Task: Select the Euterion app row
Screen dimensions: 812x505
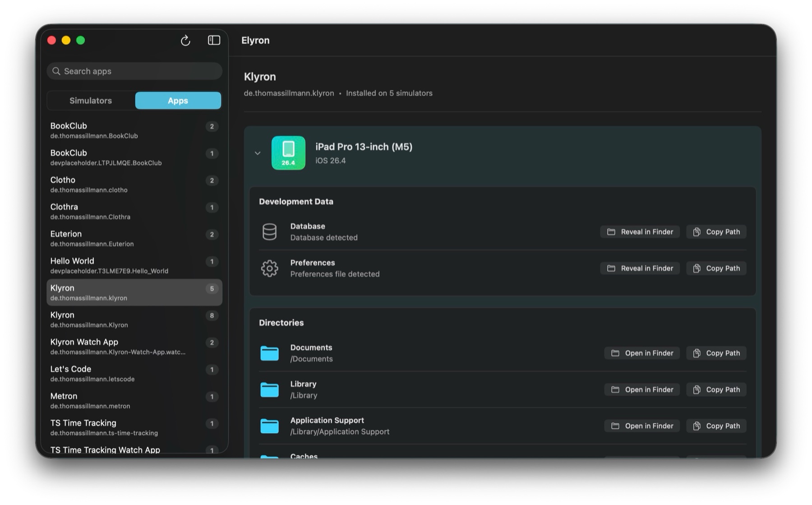Action: click(134, 239)
